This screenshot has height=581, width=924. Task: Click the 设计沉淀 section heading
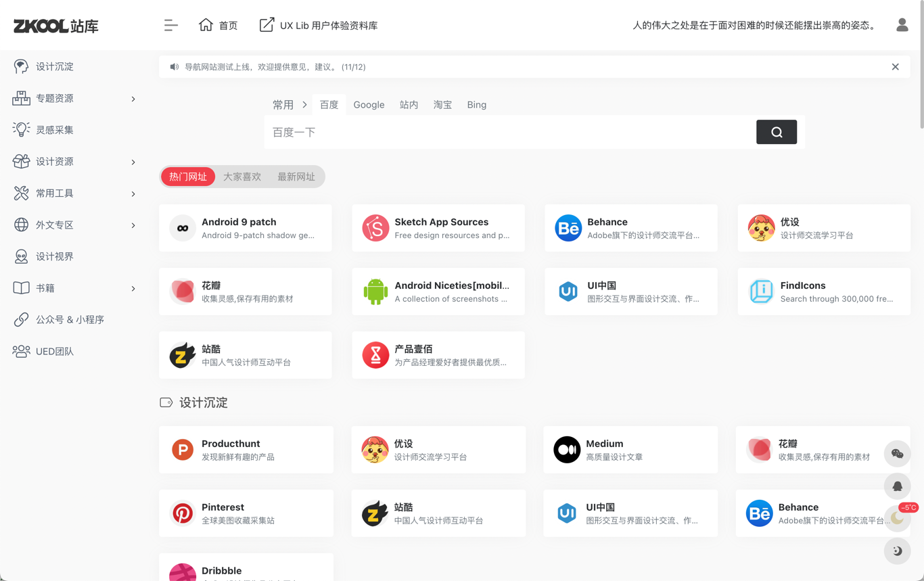point(204,402)
